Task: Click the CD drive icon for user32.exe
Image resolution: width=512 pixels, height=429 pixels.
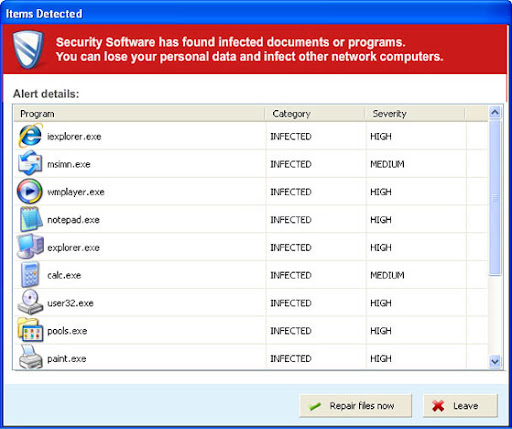Action: coord(30,302)
